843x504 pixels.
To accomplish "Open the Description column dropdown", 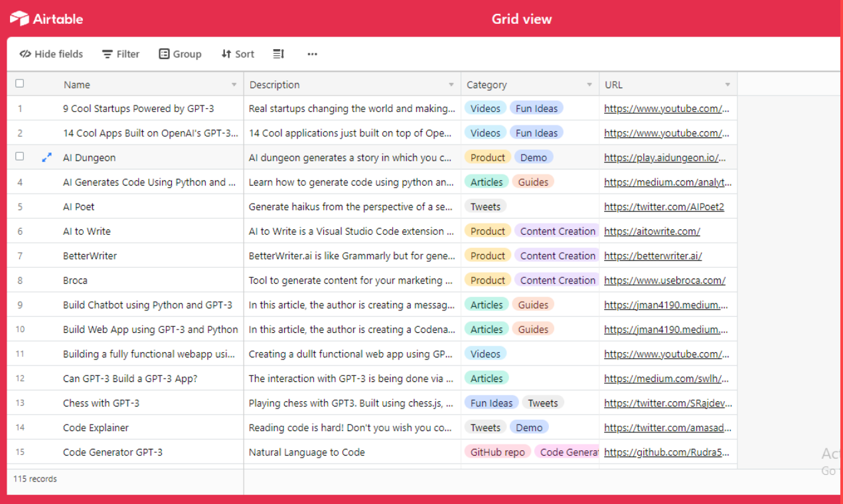I will [451, 84].
